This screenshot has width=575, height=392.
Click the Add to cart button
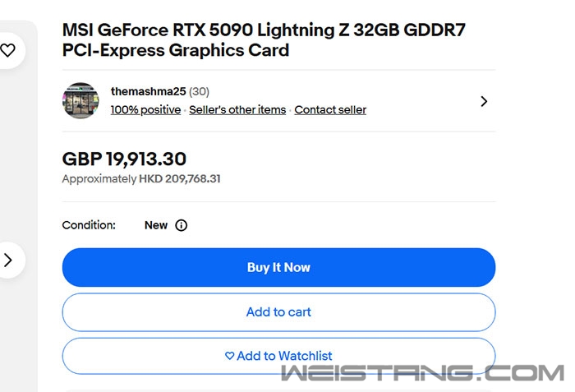(278, 312)
